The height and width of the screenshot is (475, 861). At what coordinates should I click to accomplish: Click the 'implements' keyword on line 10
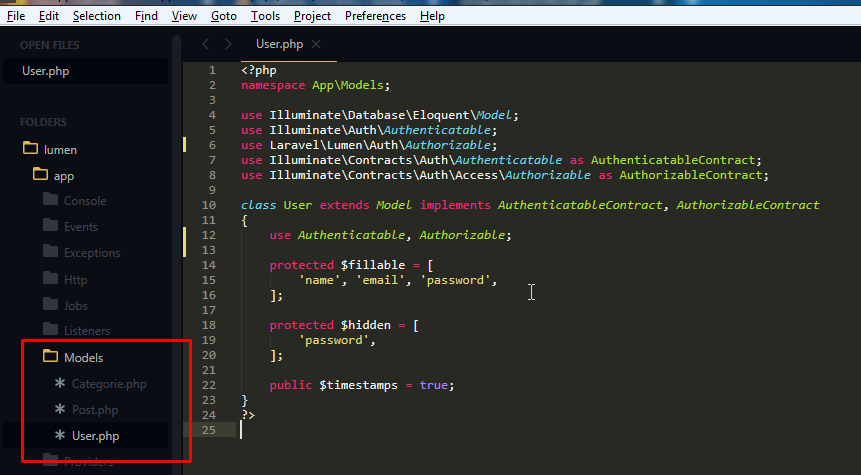[x=455, y=205]
